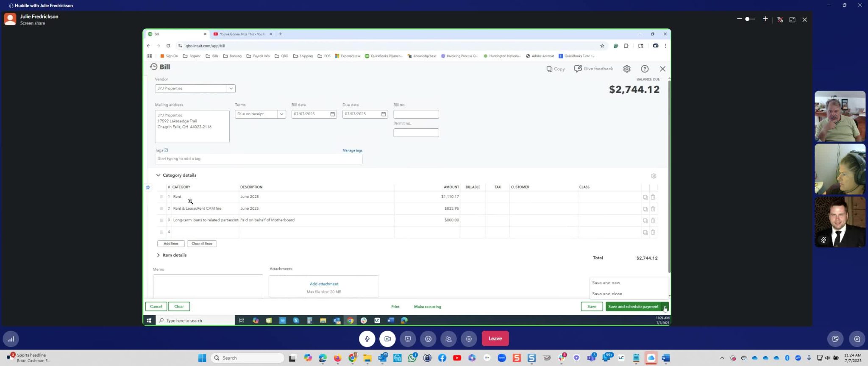
Task: Check huddle connection signal icon
Action: [x=11, y=338]
